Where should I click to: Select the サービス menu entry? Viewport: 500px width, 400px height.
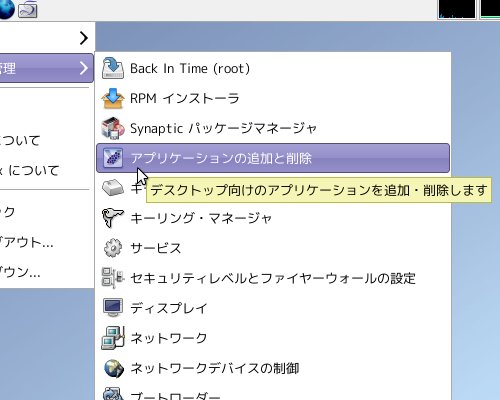point(273,248)
